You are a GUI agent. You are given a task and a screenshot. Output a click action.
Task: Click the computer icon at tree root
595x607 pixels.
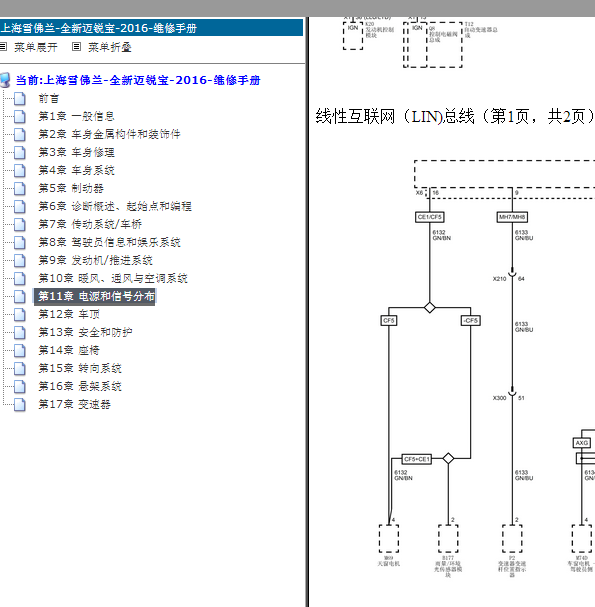pos(5,80)
